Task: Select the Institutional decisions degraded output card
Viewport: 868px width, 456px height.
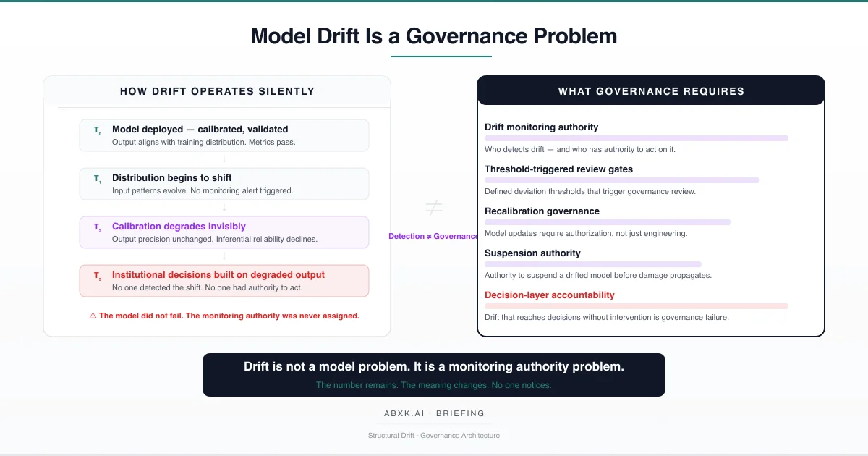Action: pos(224,281)
